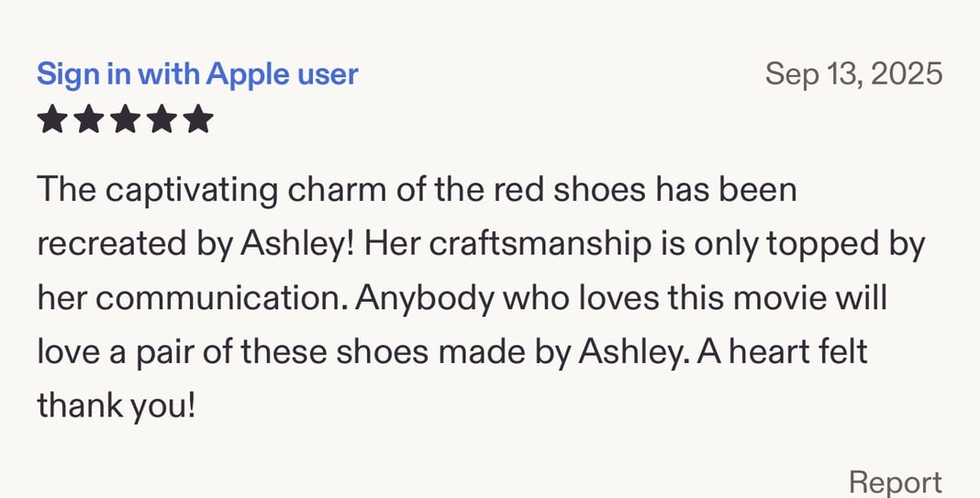Click the line starting "her communication"
Image resolution: width=980 pixels, height=498 pixels.
[462, 299]
